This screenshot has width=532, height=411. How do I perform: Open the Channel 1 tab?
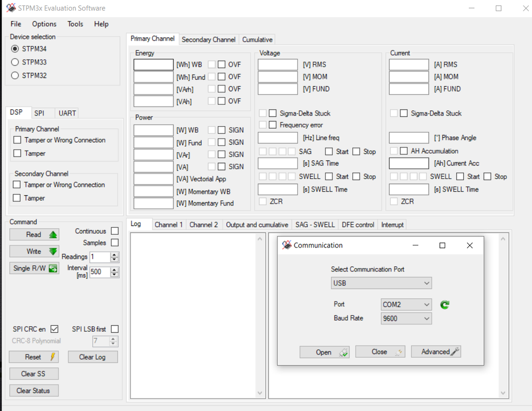coord(169,225)
